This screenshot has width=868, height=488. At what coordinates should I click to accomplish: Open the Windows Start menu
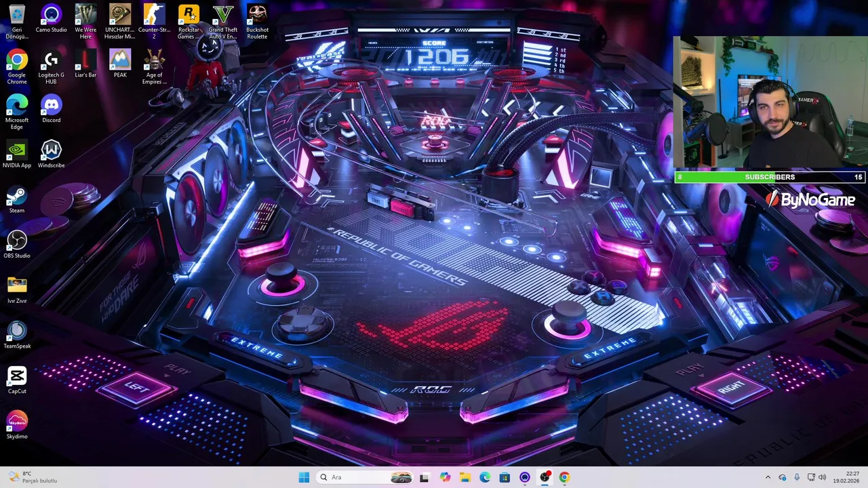[x=304, y=477]
